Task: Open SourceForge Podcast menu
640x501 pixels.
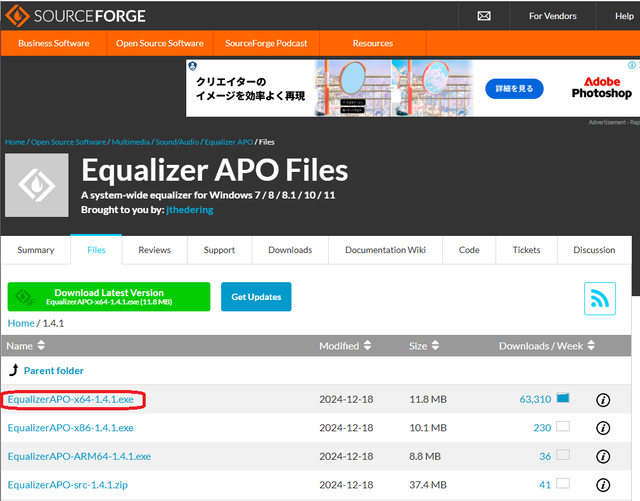Action: tap(266, 43)
